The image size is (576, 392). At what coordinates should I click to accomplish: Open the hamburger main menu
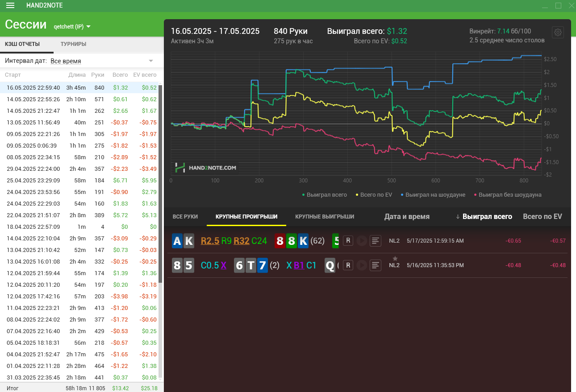click(10, 5)
